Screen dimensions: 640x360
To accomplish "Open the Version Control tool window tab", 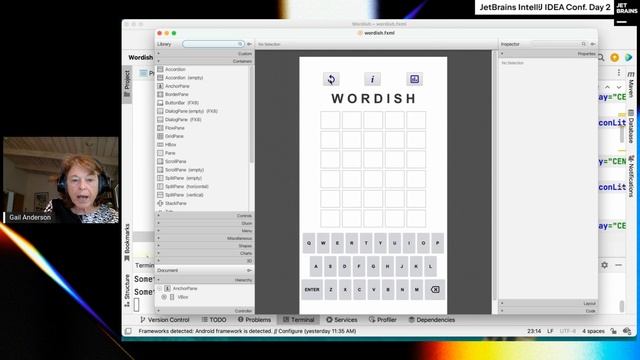I will click(x=164, y=320).
